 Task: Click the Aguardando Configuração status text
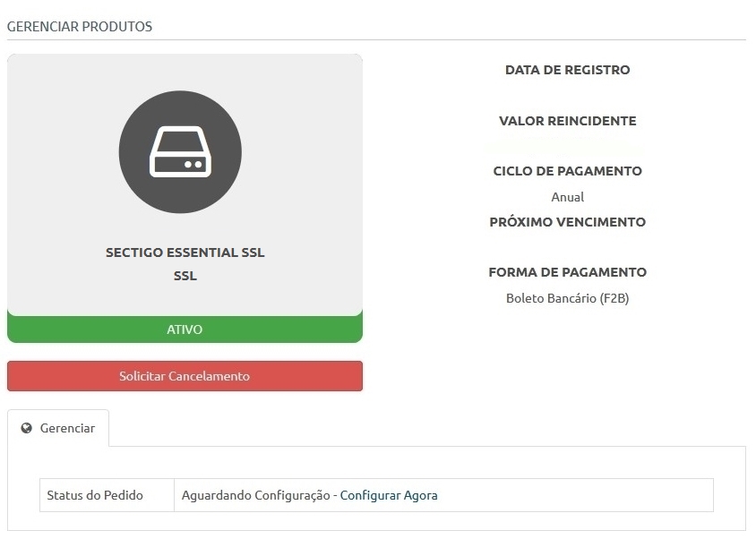255,495
